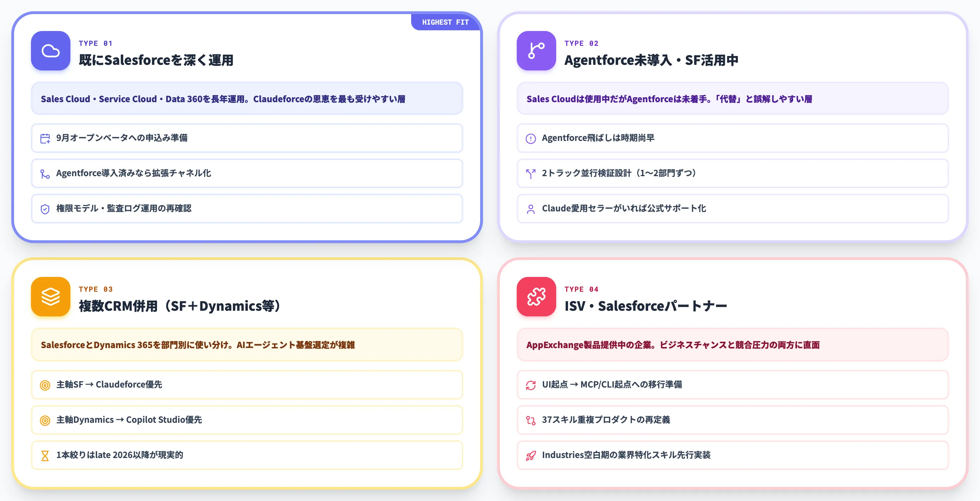This screenshot has height=501, width=980.
Task: Select row text UI起点 → MCP/CLI起点への移行準備
Action: [612, 384]
